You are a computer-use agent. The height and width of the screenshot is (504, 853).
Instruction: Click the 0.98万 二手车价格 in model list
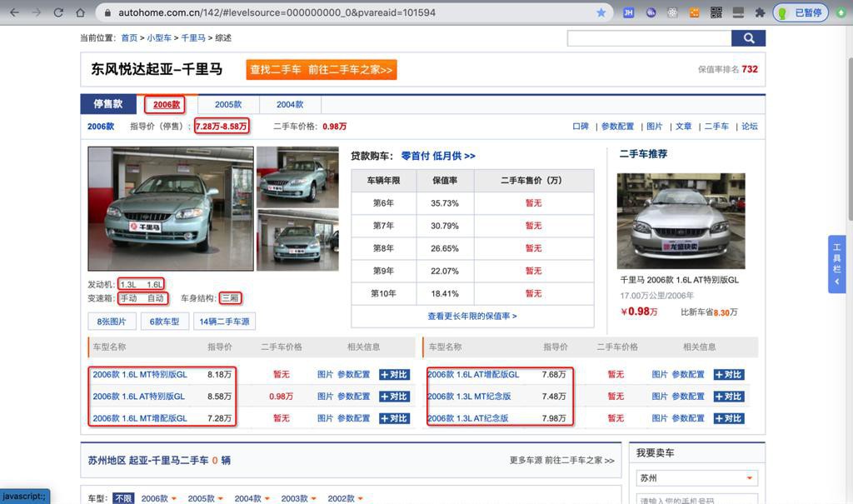[x=282, y=397]
